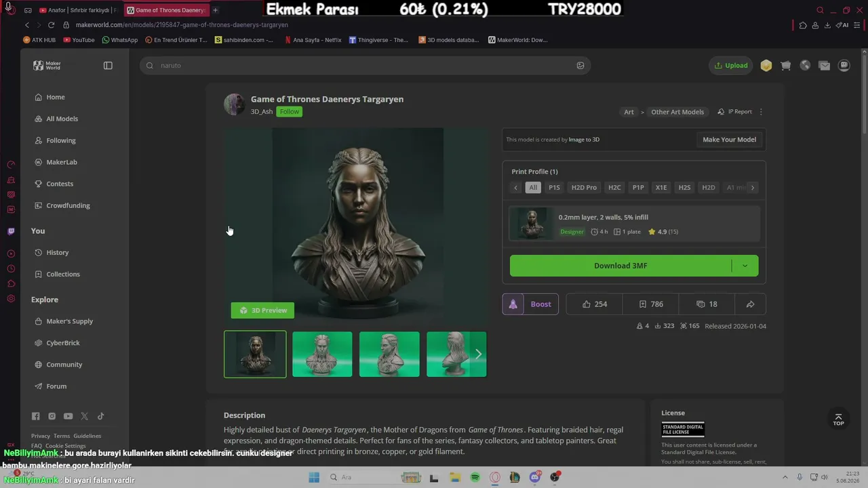This screenshot has height=488, width=868.
Task: Click Make Your Model button
Action: coord(729,140)
